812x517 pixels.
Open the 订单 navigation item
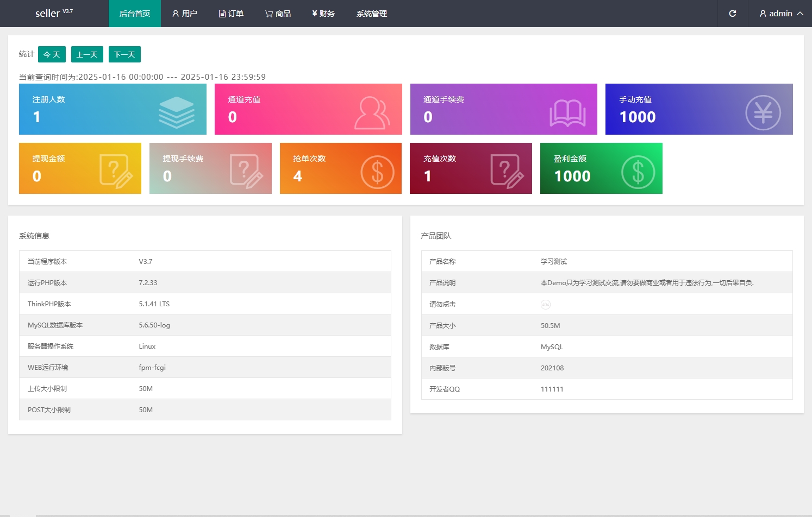pyautogui.click(x=231, y=14)
